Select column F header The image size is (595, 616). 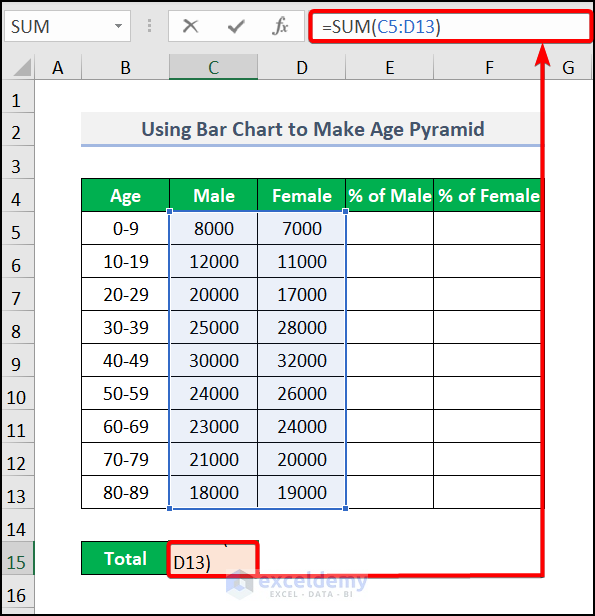(489, 68)
